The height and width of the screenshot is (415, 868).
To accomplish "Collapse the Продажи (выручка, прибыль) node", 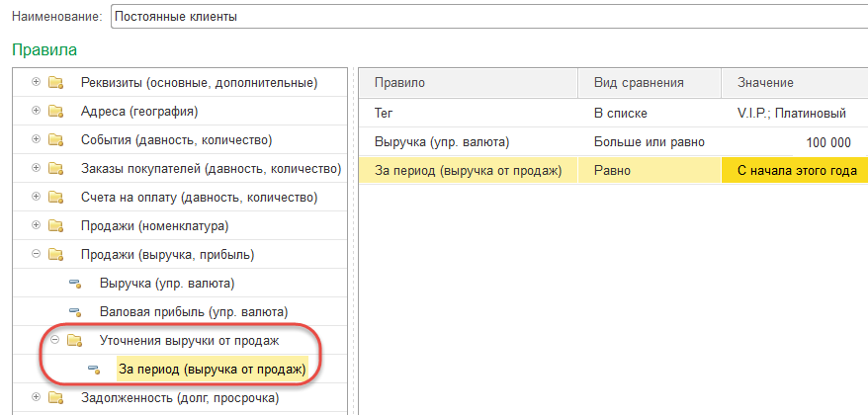I will [x=37, y=255].
